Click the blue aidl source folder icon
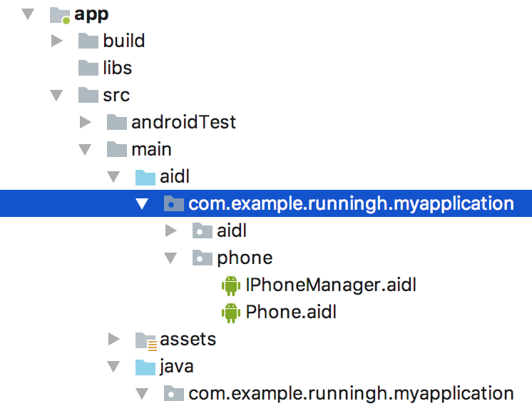The image size is (532, 411). pyautogui.click(x=145, y=177)
